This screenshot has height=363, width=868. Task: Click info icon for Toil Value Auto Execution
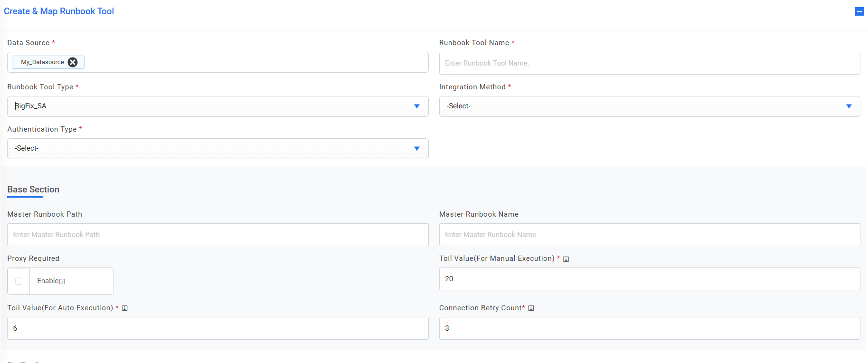click(x=125, y=308)
